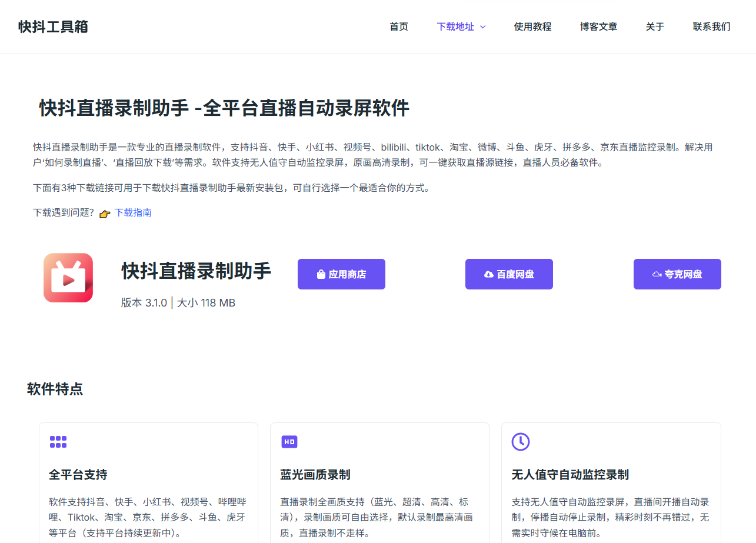The image size is (756, 543).
Task: Click the purple grid icon above 全平台支持
Action: 58,442
